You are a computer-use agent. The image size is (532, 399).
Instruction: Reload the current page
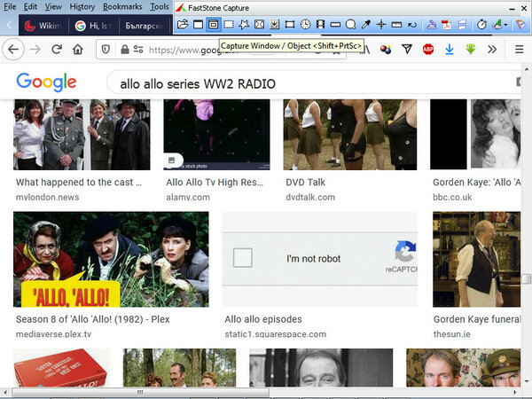click(x=57, y=50)
